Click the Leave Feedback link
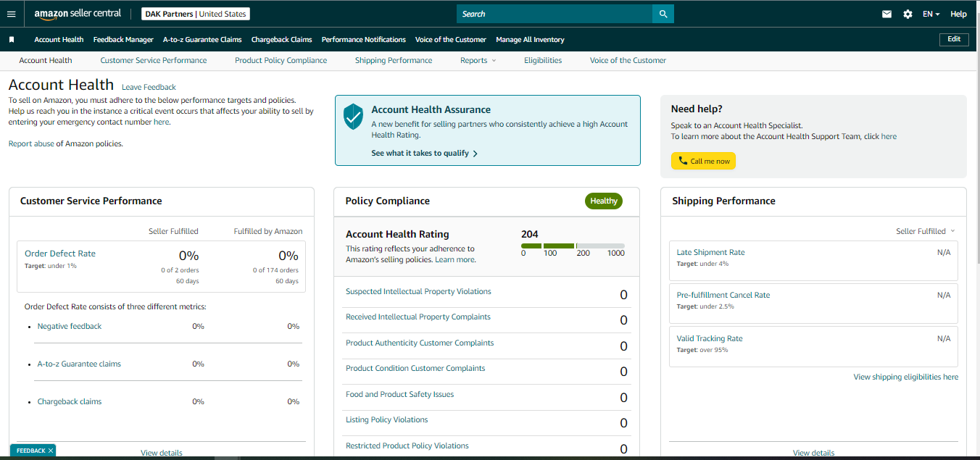Viewport: 980px width, 460px height. [x=149, y=88]
